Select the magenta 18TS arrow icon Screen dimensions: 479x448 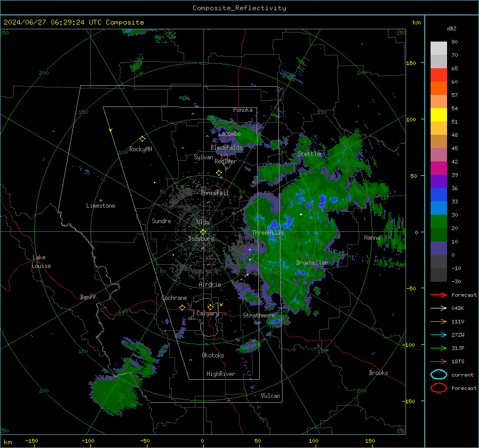pos(439,362)
